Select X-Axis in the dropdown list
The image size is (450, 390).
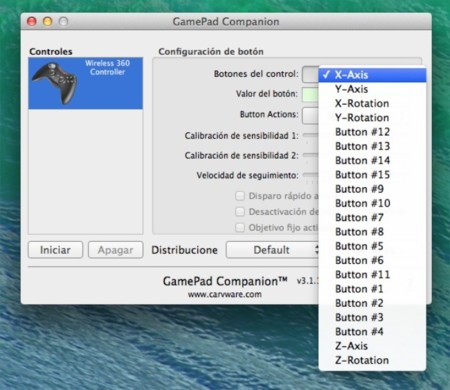tap(372, 75)
